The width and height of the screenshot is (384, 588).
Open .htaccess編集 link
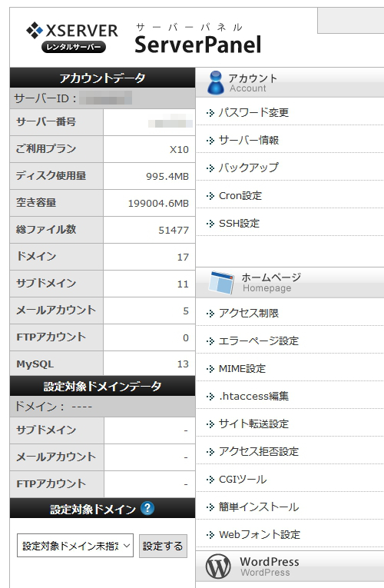pos(253,397)
